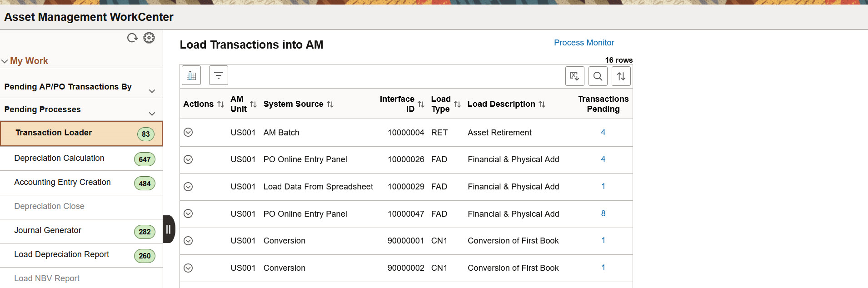
Task: Click pending count 8 for Interface ID 10000047
Action: pyautogui.click(x=603, y=214)
